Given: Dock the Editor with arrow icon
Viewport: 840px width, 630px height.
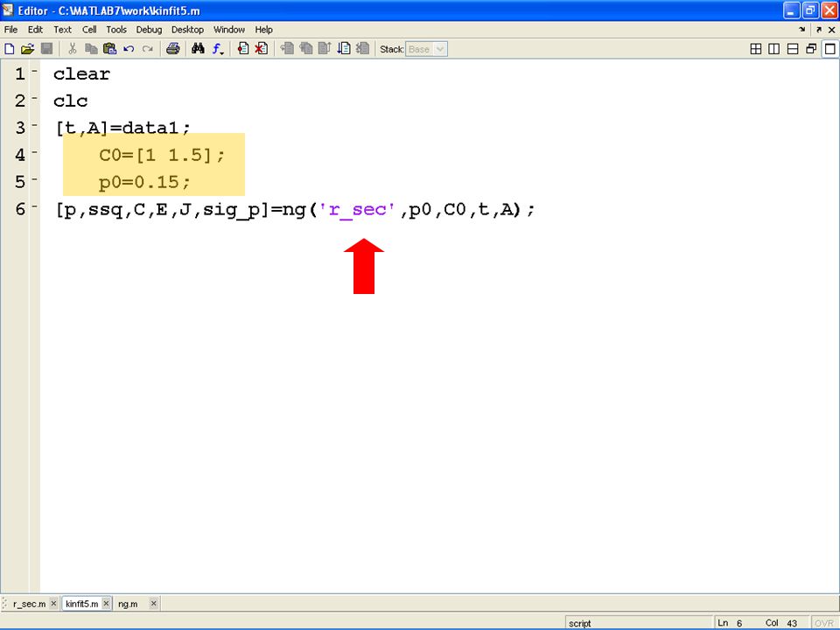Looking at the screenshot, I should tap(802, 30).
